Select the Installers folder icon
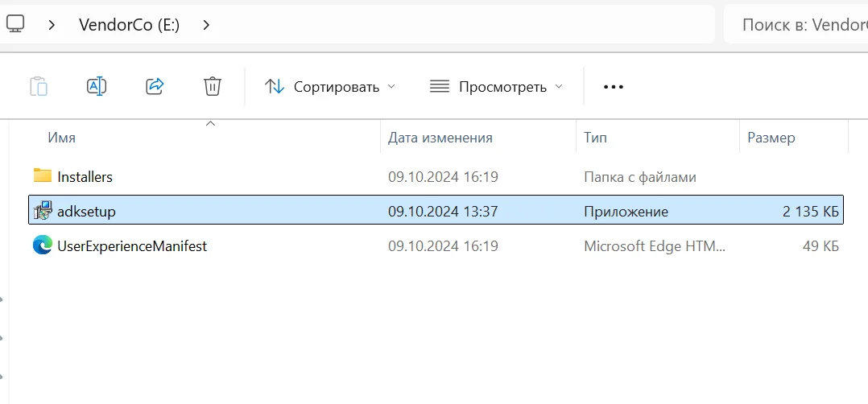 click(x=42, y=176)
